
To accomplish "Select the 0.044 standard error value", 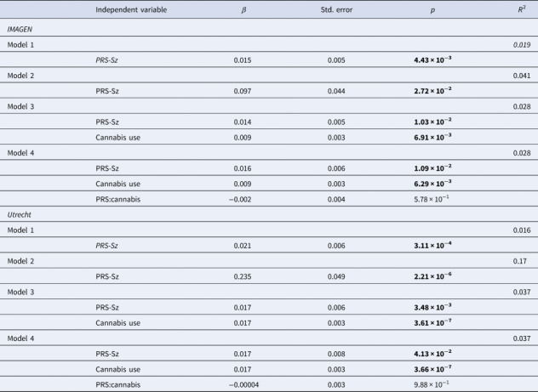I will click(x=336, y=91).
